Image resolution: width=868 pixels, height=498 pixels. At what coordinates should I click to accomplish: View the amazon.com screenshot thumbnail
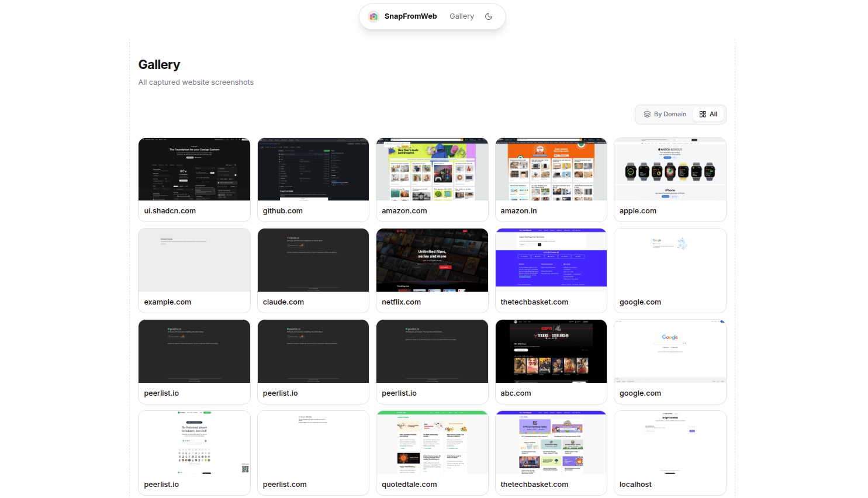(432, 170)
